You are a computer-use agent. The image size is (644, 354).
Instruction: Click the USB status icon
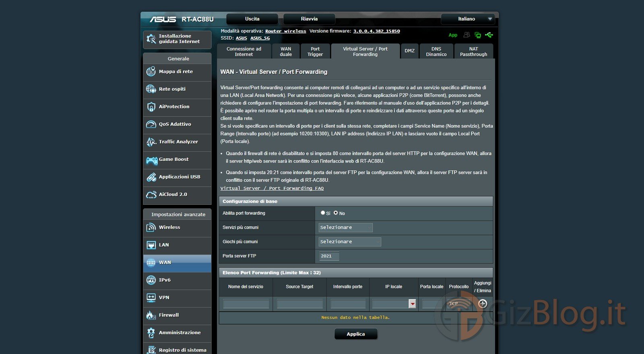(x=489, y=35)
